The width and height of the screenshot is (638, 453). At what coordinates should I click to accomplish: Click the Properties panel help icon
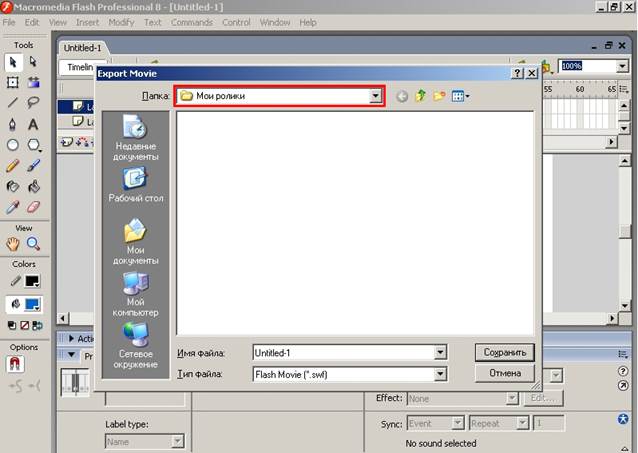coord(623,371)
